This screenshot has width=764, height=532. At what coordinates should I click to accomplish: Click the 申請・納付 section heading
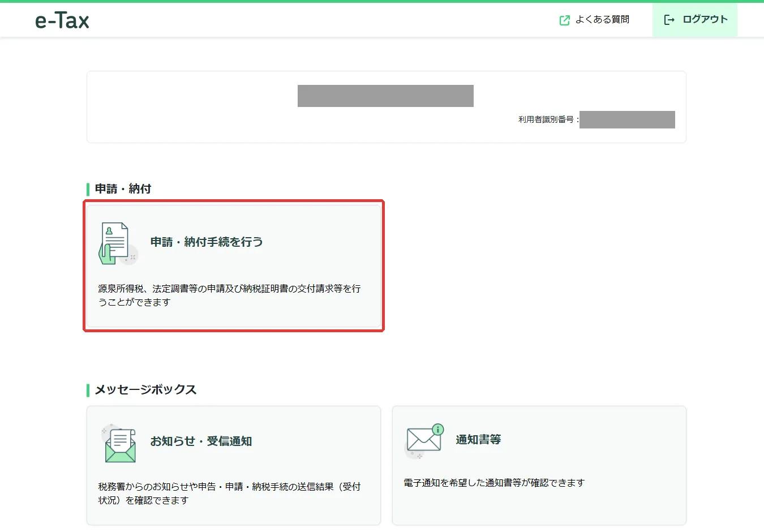point(123,189)
